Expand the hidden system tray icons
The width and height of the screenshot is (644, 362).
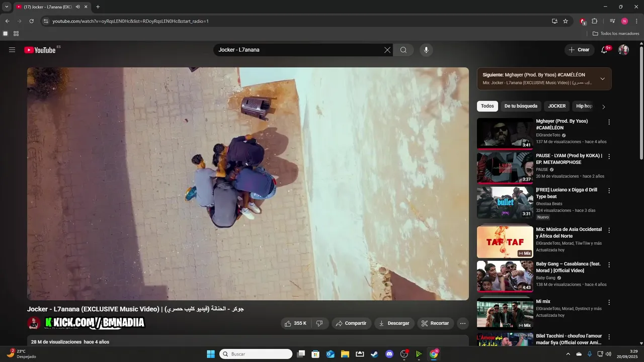(568, 354)
